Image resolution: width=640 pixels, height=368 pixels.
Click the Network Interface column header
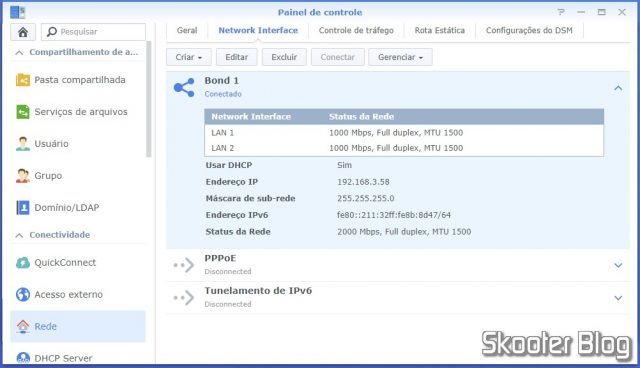pos(251,117)
